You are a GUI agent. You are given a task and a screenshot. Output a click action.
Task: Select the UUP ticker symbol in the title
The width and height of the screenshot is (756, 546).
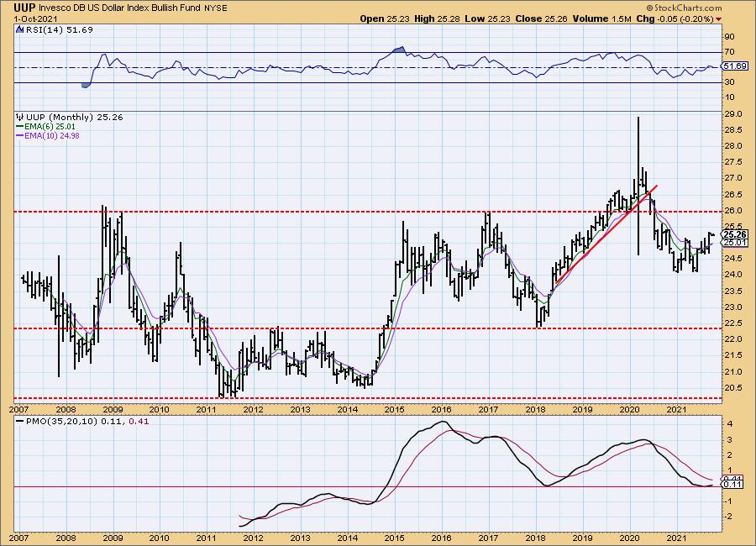click(x=24, y=8)
